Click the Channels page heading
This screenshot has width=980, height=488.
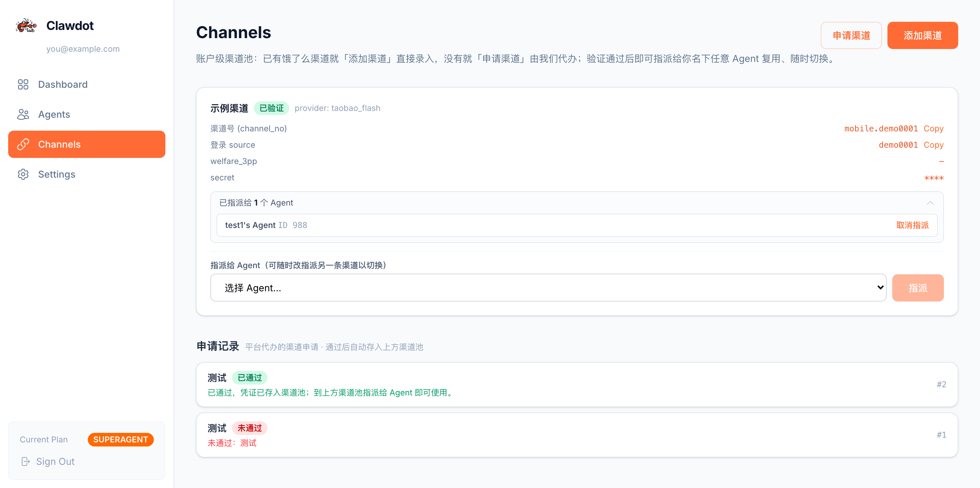(233, 32)
